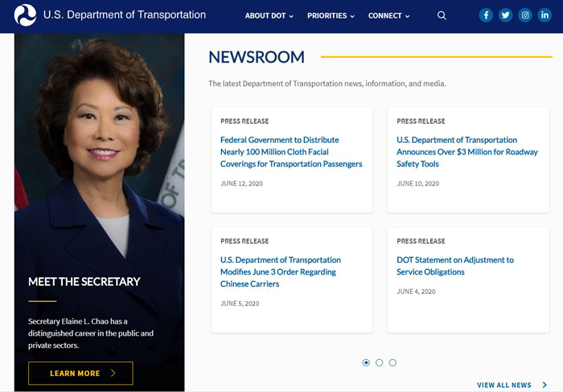This screenshot has height=392, width=563.
Task: Click Press Release label above facial coverings article
Action: coord(245,121)
